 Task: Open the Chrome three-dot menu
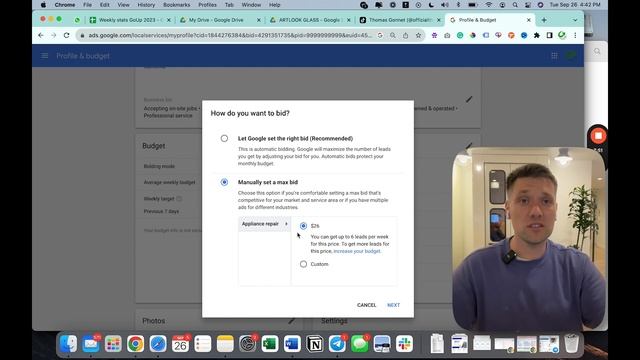575,36
